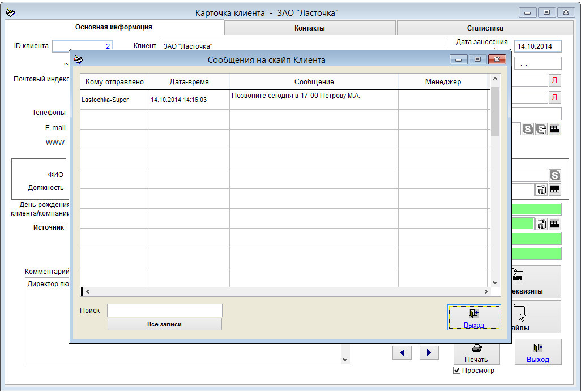Maximize the Сообщения на скайп Клиента dialog
581x392 pixels.
pos(477,59)
